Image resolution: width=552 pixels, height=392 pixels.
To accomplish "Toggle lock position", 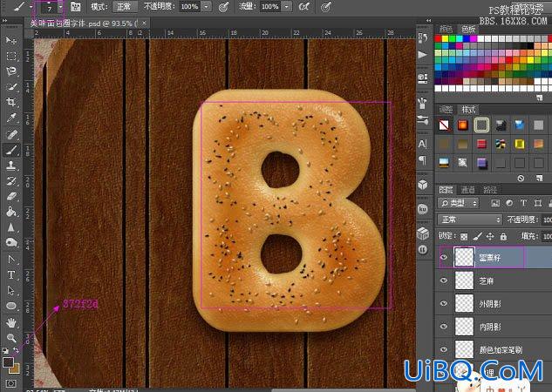I will click(x=490, y=237).
